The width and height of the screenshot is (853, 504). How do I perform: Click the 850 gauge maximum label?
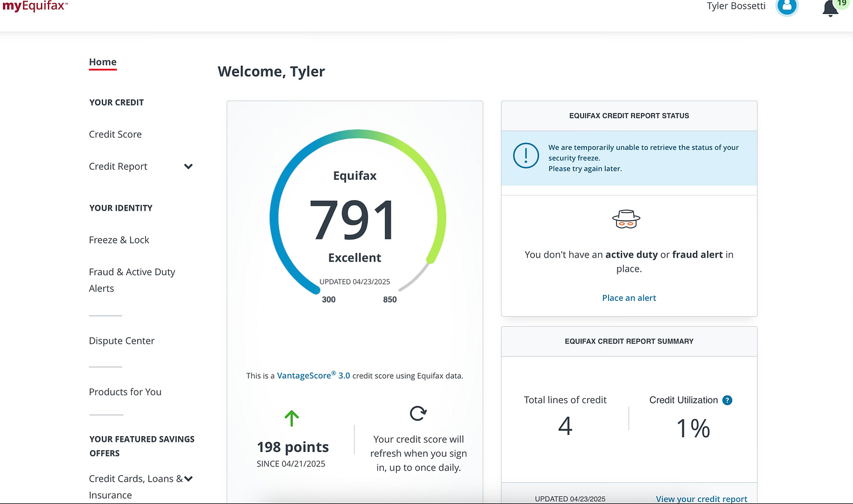(x=390, y=300)
